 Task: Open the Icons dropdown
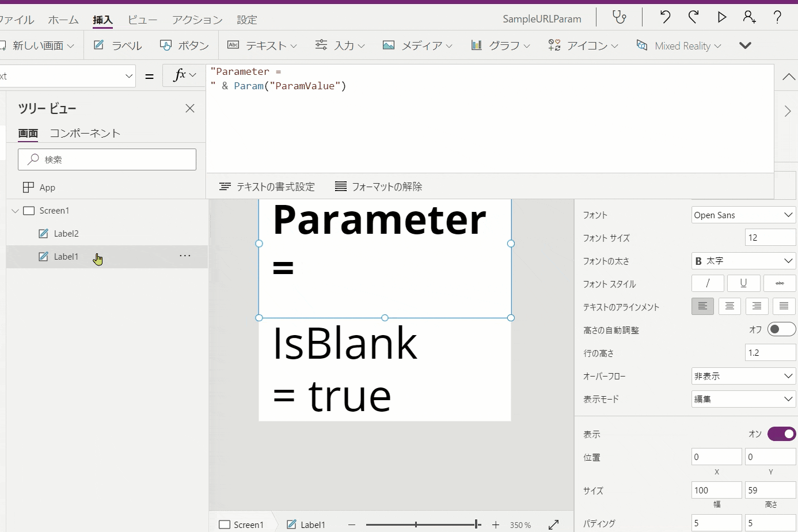[x=583, y=45]
